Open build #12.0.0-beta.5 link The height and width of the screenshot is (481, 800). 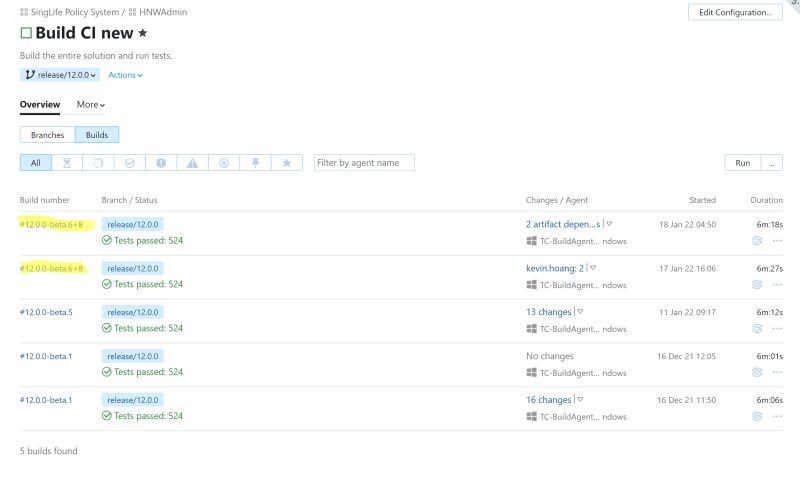click(x=46, y=312)
